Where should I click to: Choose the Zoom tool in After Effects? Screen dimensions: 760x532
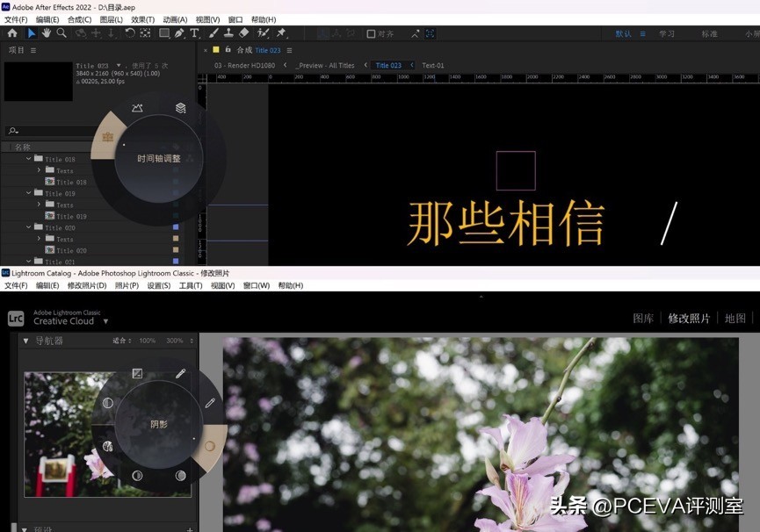point(60,33)
